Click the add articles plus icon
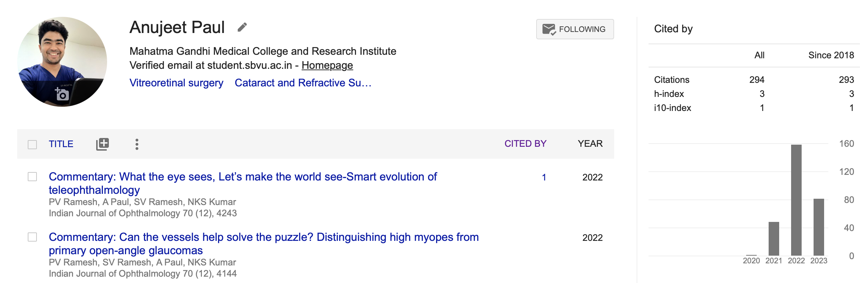Image resolution: width=868 pixels, height=283 pixels. pyautogui.click(x=103, y=144)
